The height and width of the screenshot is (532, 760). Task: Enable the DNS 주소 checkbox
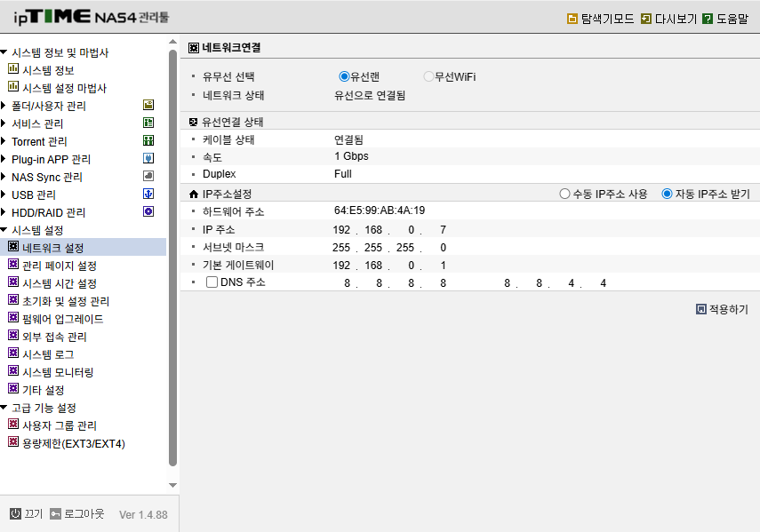coord(212,282)
